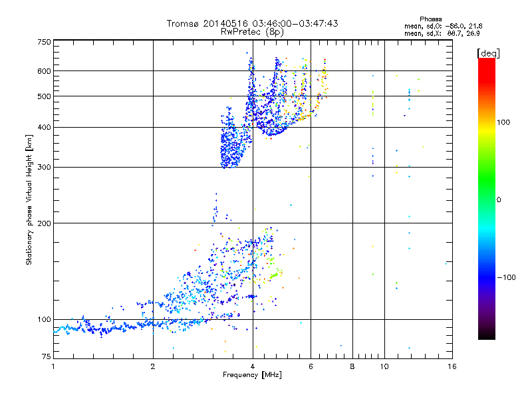Screen dimensions: 532x399
Task: Click the colorbar tick label '0'
Action: (x=498, y=200)
